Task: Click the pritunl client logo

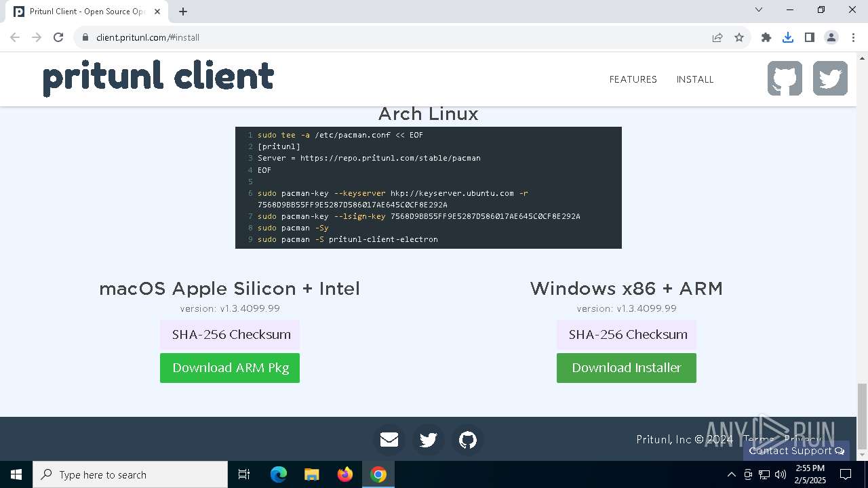Action: [x=158, y=77]
